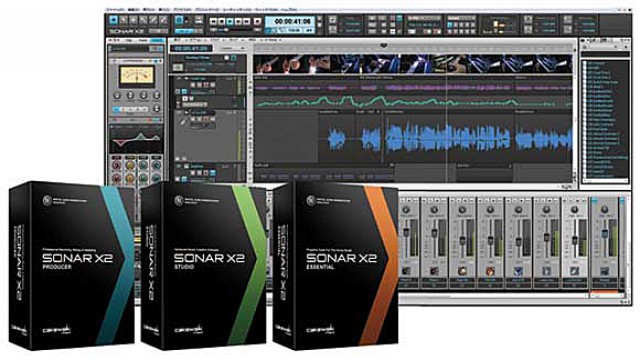The height and width of the screenshot is (360, 640).
Task: Toggle the mute button on the first track
Action: click(x=193, y=85)
